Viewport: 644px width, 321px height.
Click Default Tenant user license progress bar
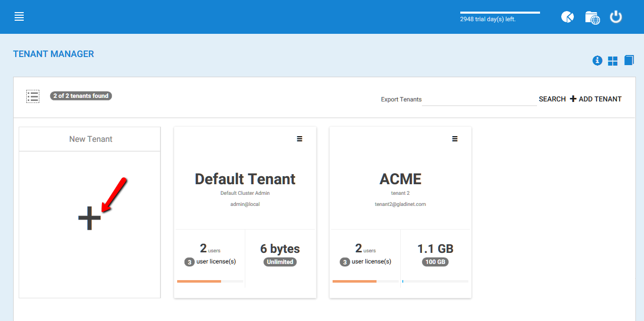(x=210, y=281)
